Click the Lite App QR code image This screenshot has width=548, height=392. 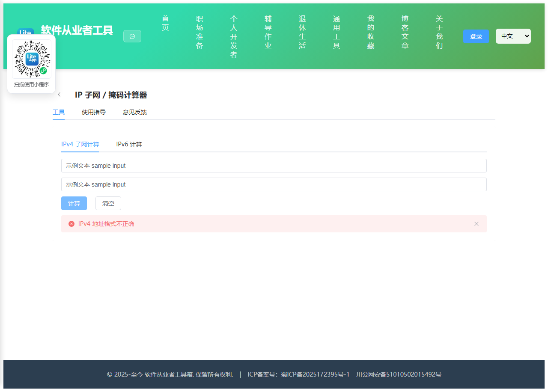pyautogui.click(x=32, y=59)
